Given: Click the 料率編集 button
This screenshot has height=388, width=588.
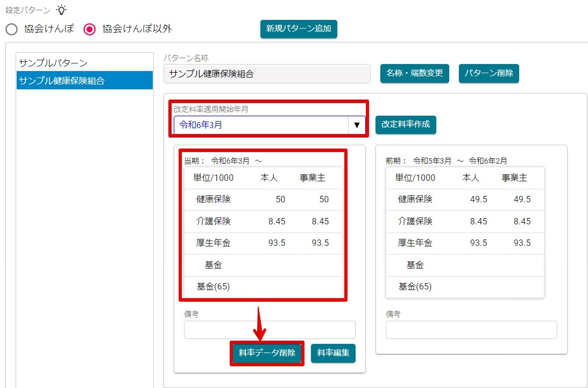Looking at the screenshot, I should click(x=333, y=353).
